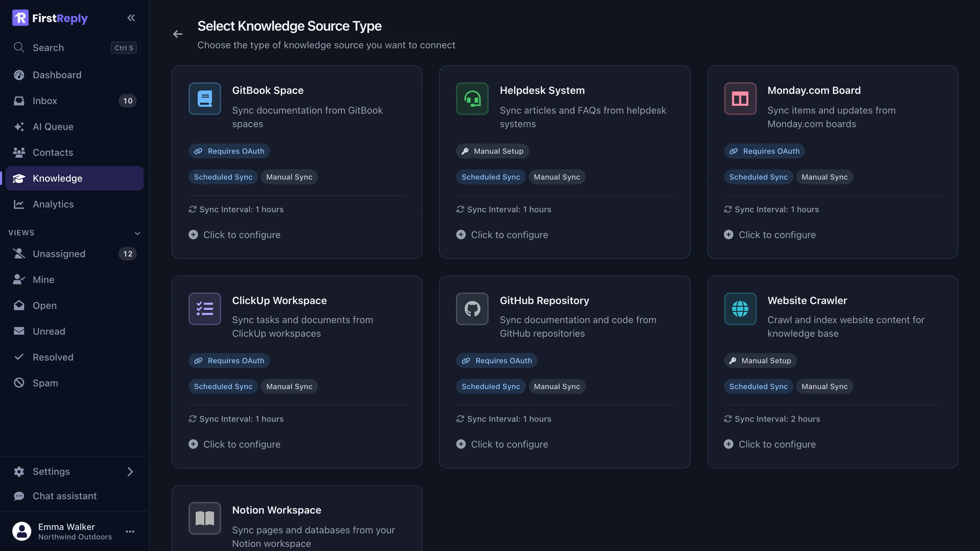Select Manual Sync tag on ClickUp Workspace
The width and height of the screenshot is (980, 551).
(x=289, y=386)
